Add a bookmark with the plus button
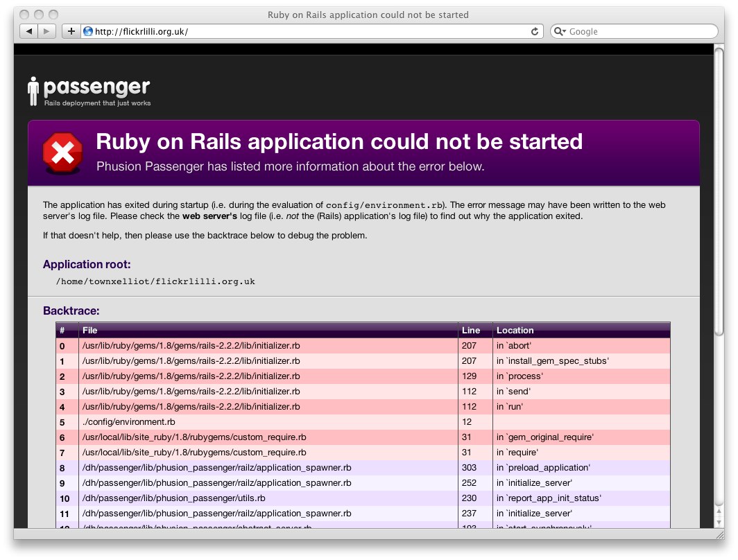 tap(71, 31)
